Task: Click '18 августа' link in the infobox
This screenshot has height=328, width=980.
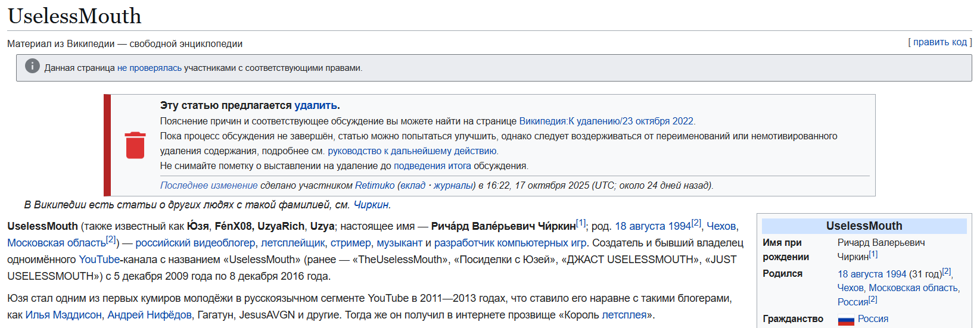Action: pyautogui.click(x=860, y=274)
